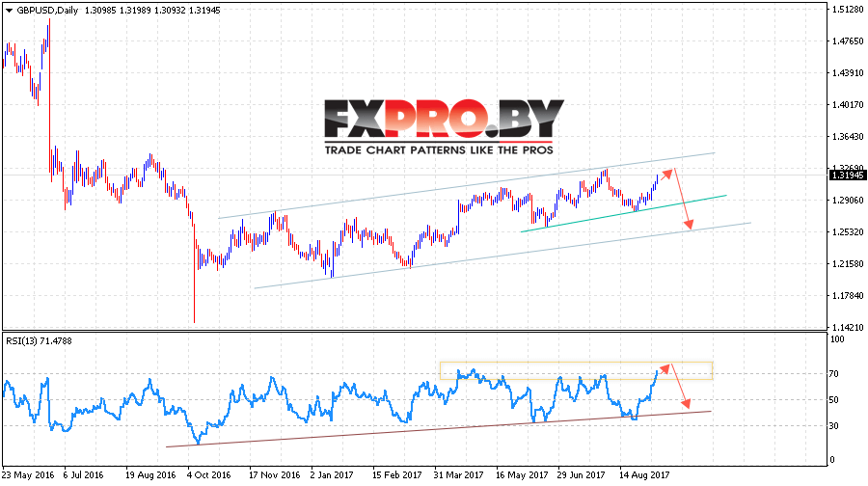This screenshot has width=868, height=486.
Task: Click the 1.29060 price axis label
Action: tap(847, 200)
